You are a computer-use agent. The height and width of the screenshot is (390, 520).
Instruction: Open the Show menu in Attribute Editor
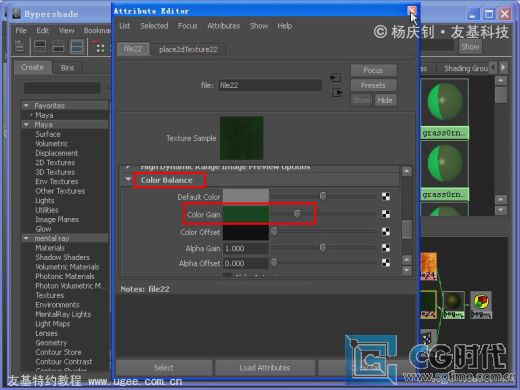[259, 26]
